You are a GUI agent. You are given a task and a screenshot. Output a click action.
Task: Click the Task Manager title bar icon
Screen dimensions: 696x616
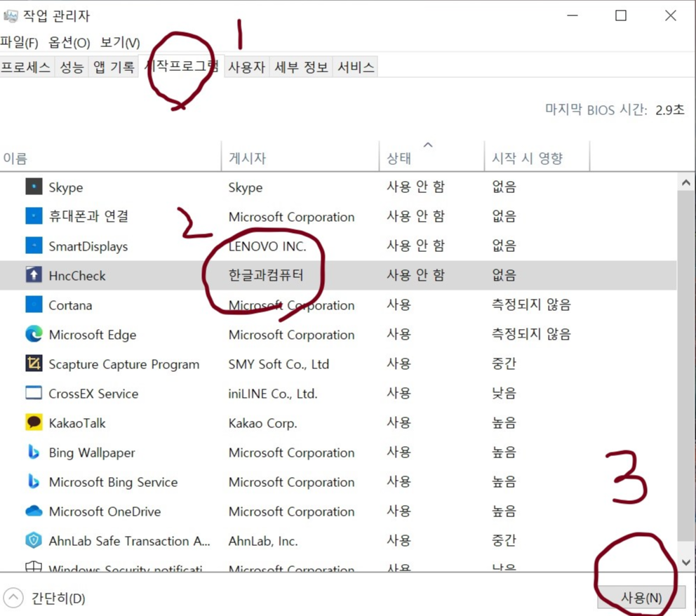point(11,16)
